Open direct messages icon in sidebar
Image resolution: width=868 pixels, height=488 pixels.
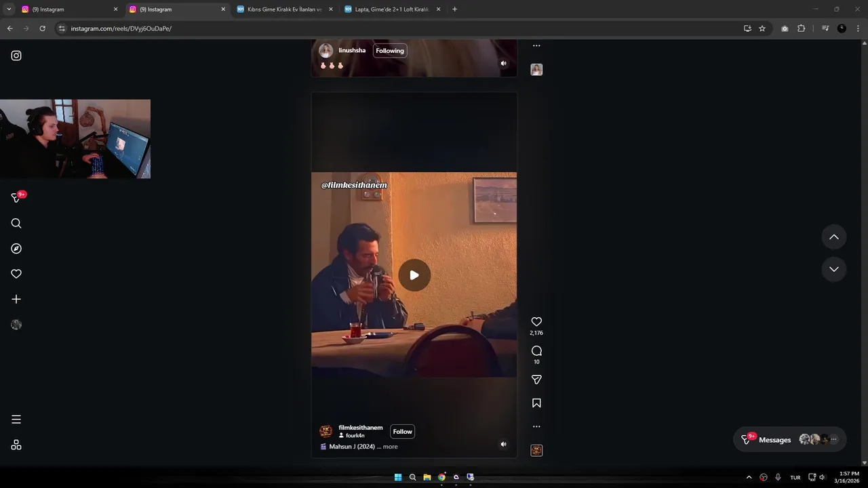tap(16, 198)
